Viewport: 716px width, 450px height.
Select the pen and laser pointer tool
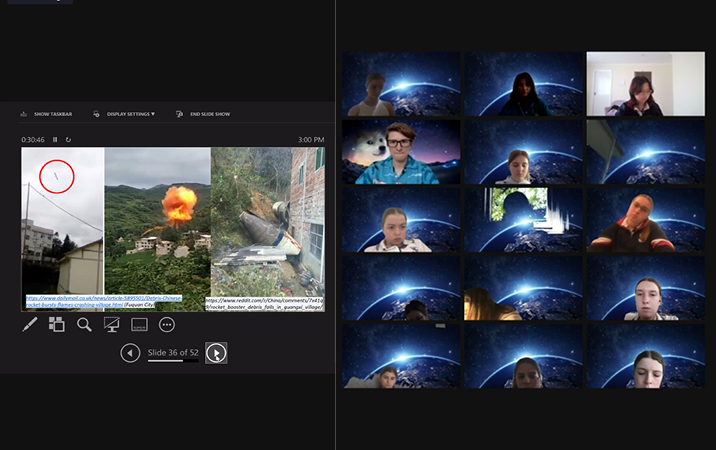[30, 325]
